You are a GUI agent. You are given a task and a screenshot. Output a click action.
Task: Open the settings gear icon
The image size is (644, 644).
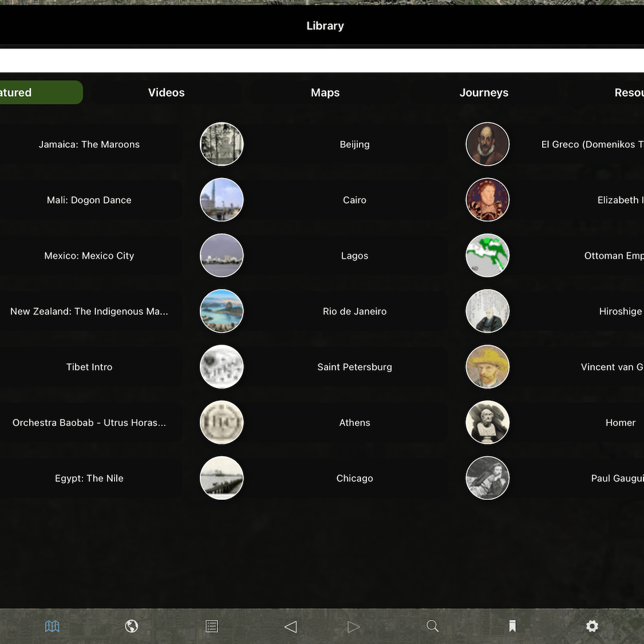pyautogui.click(x=592, y=626)
